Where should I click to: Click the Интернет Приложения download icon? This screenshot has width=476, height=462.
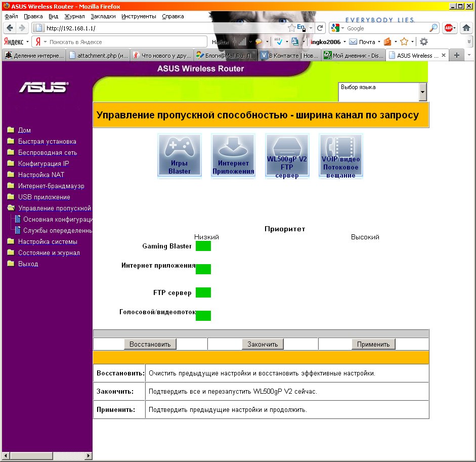(233, 156)
